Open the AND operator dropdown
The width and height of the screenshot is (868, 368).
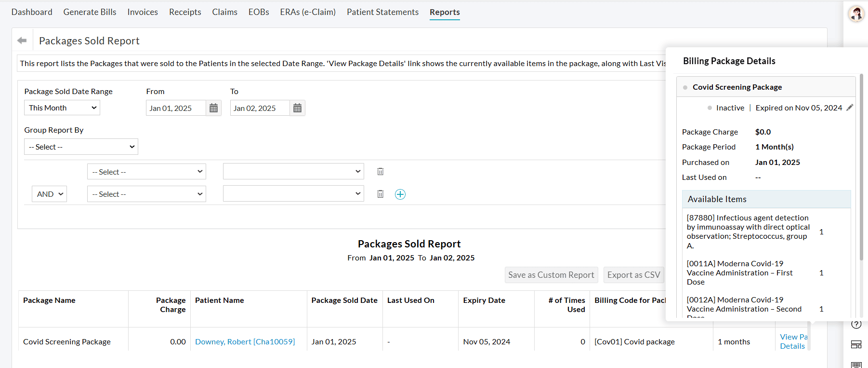49,194
